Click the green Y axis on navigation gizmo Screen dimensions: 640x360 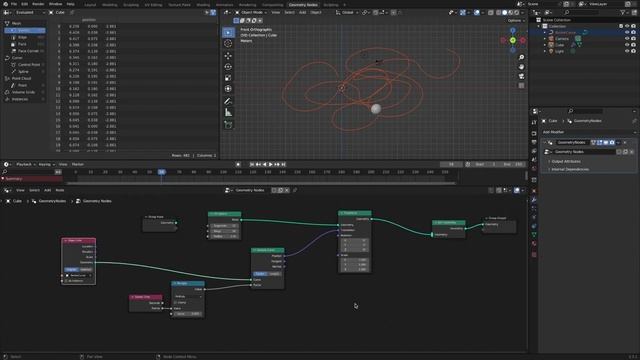coord(513,40)
